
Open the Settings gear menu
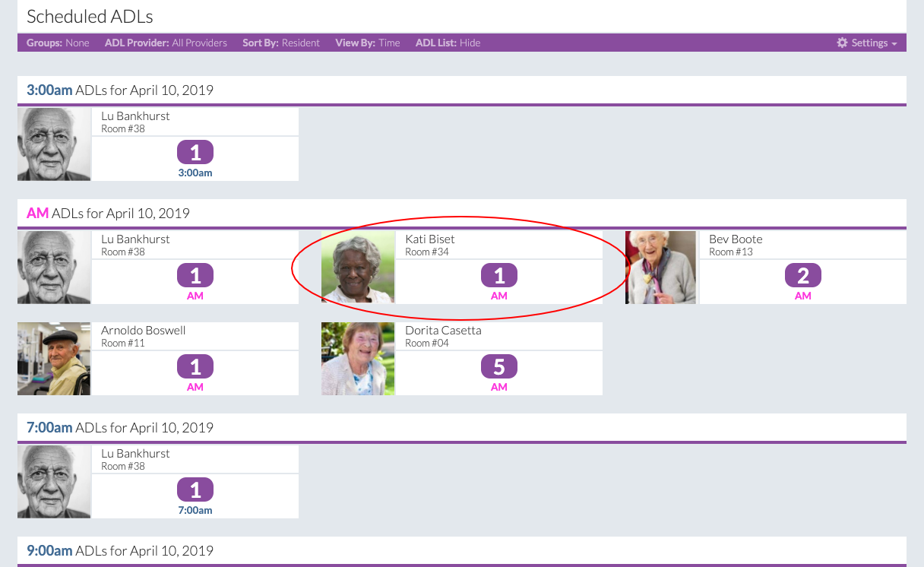pyautogui.click(x=867, y=43)
